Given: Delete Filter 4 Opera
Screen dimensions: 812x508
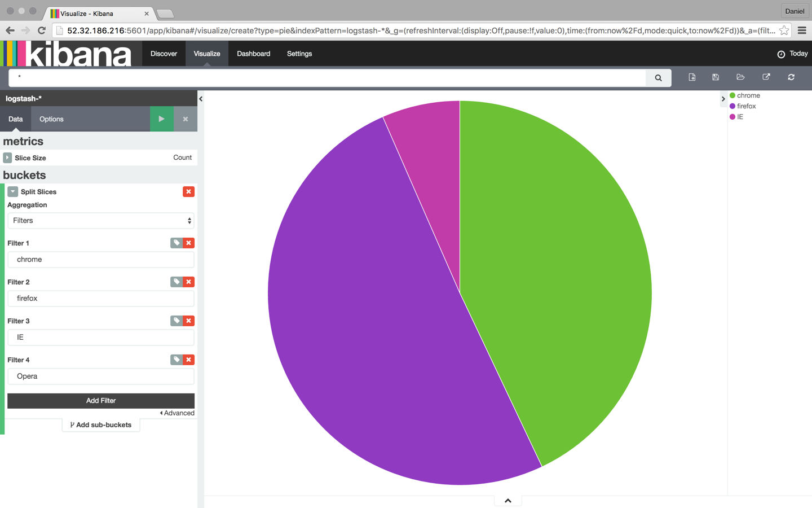Looking at the screenshot, I should click(x=189, y=360).
